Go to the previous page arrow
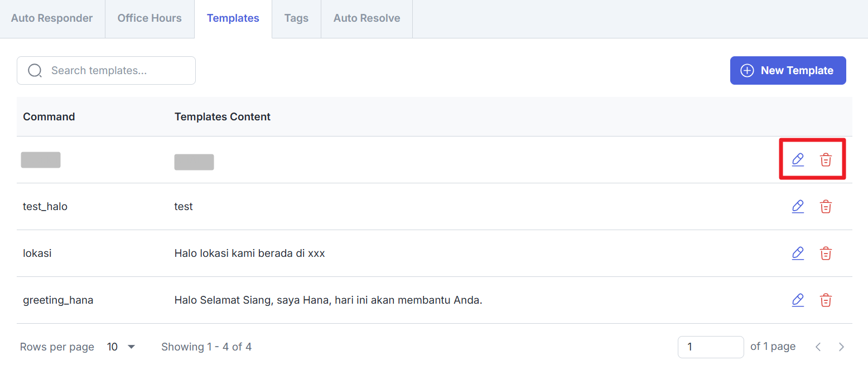The height and width of the screenshot is (375, 868). (818, 347)
